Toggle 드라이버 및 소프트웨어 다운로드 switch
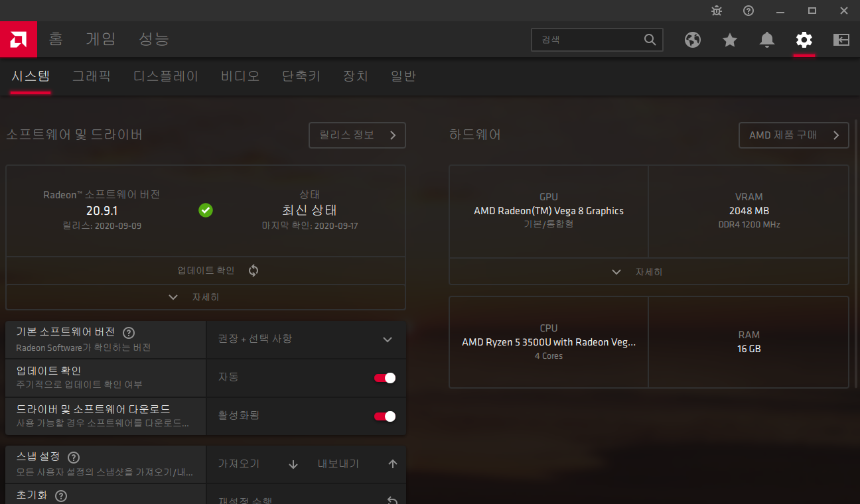Viewport: 860px width, 504px height. tap(385, 416)
